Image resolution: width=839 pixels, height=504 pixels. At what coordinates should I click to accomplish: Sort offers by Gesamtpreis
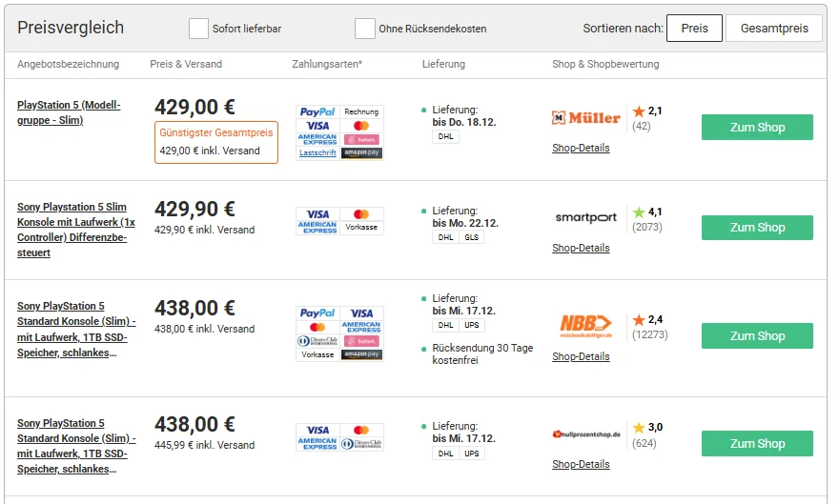(x=773, y=29)
